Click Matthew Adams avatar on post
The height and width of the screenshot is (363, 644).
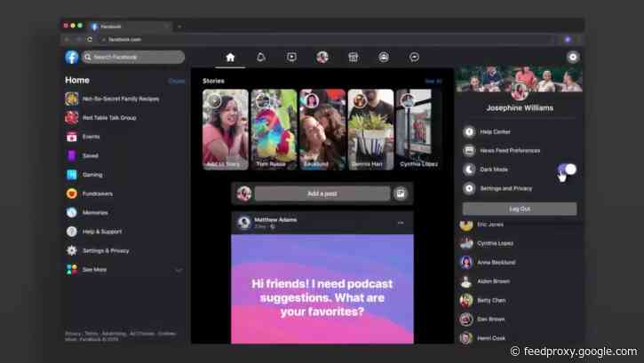click(244, 223)
